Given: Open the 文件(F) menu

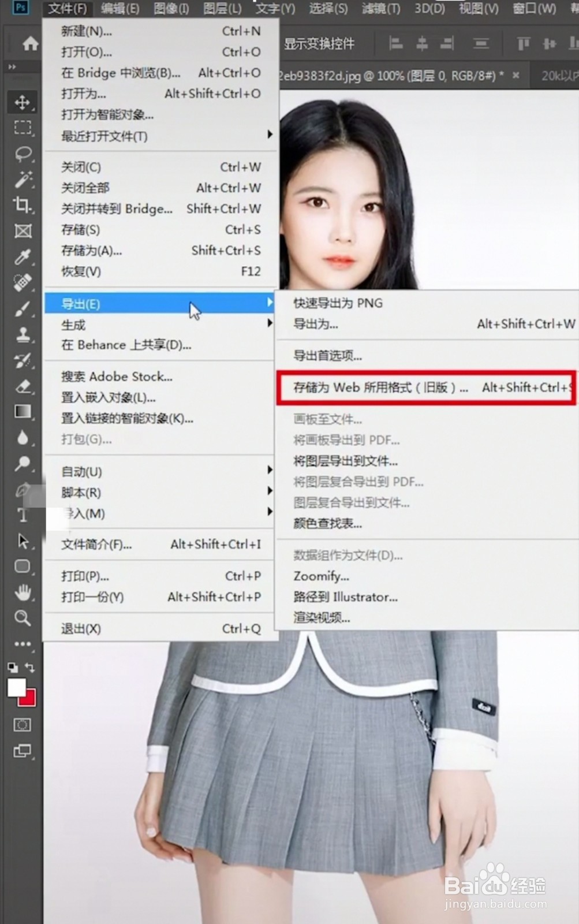Looking at the screenshot, I should point(67,8).
